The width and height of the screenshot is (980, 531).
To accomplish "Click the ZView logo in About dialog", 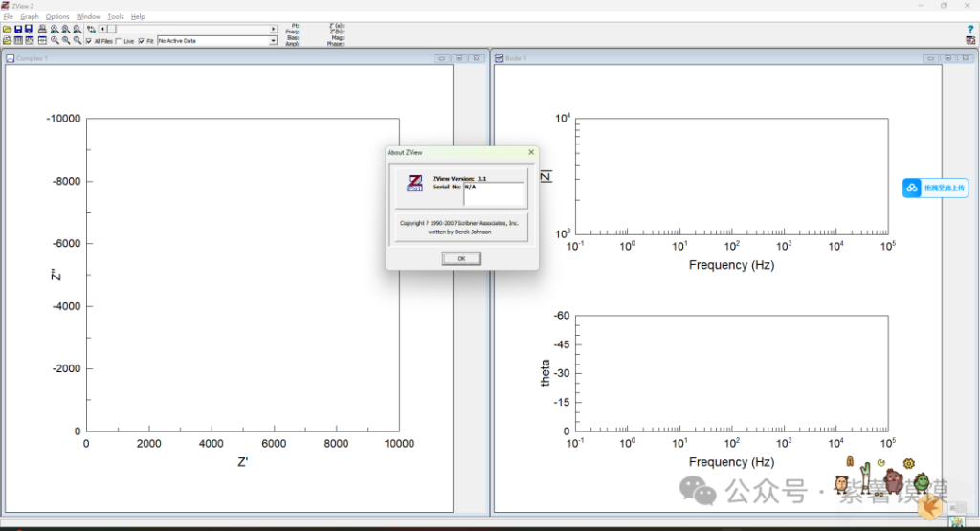I will point(414,184).
